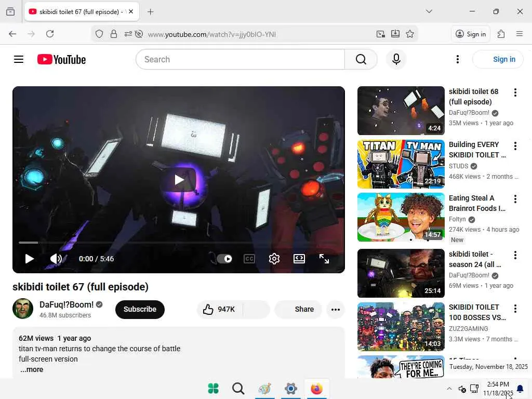Viewport: 532px width, 399px height.
Task: Focus the YouTube Search field
Action: [x=240, y=59]
